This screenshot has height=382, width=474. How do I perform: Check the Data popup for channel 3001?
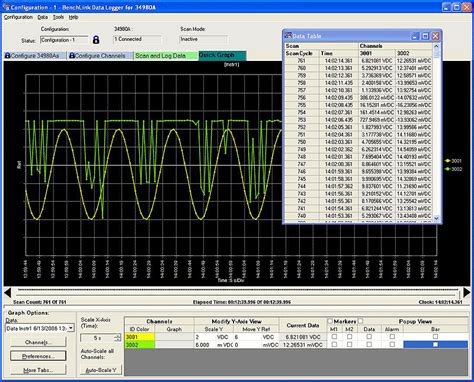click(x=369, y=337)
